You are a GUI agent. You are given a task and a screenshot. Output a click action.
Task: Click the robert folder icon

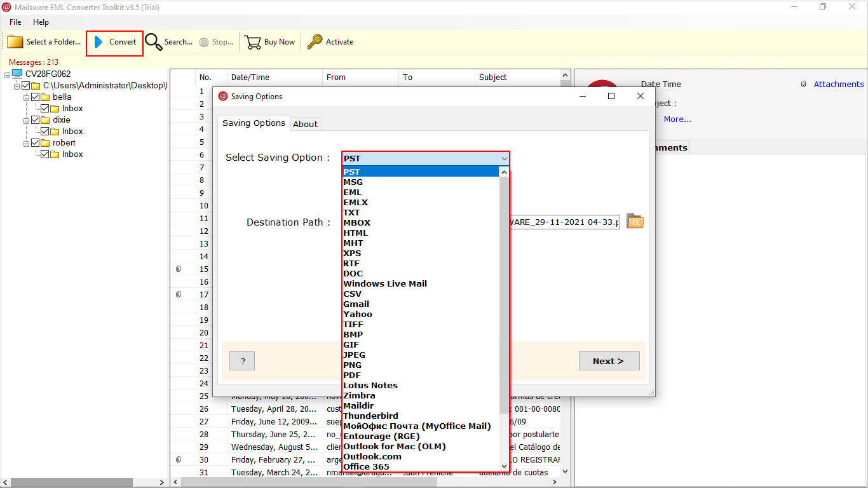(x=45, y=143)
